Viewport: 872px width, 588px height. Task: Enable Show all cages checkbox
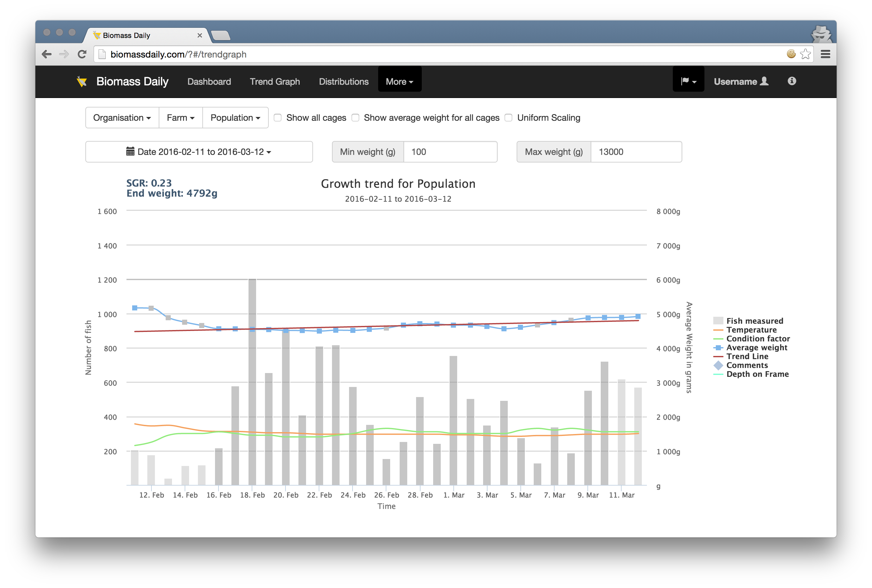tap(278, 118)
